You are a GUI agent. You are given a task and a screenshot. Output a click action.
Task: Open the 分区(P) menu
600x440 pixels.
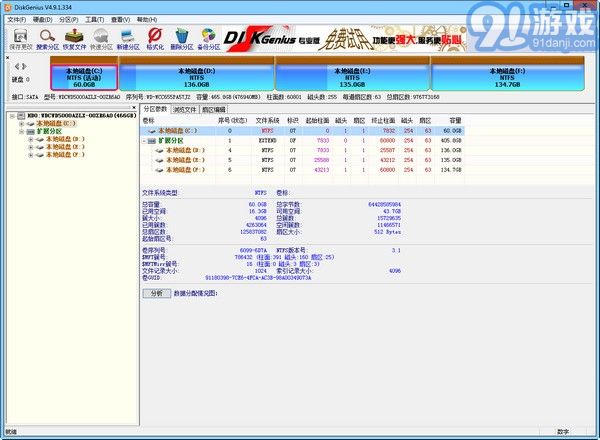69,20
